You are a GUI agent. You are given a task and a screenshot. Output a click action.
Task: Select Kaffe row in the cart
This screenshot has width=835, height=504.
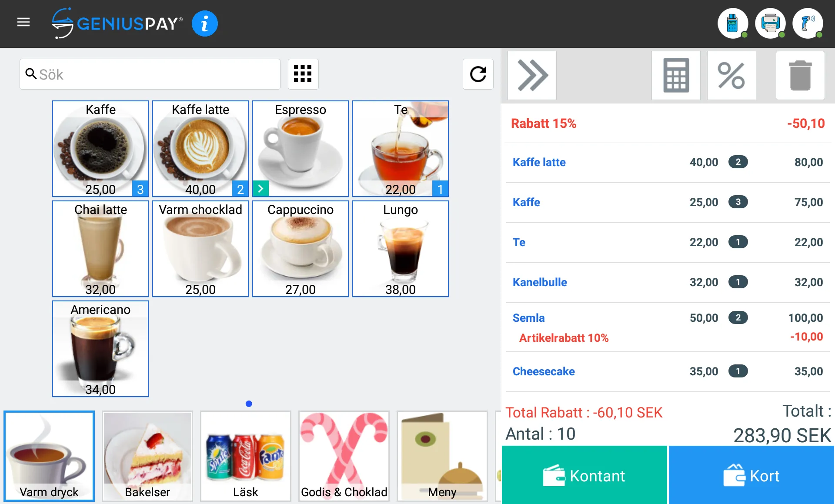coord(668,202)
